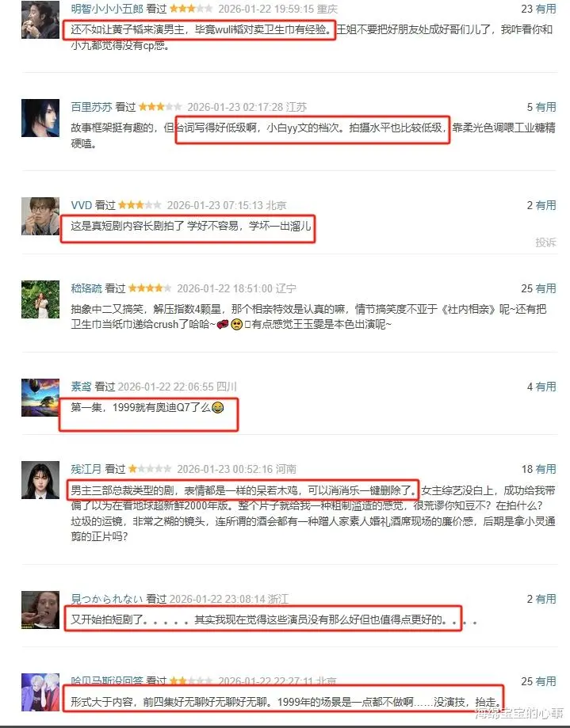Open 残江月's avatar picture

point(40,480)
